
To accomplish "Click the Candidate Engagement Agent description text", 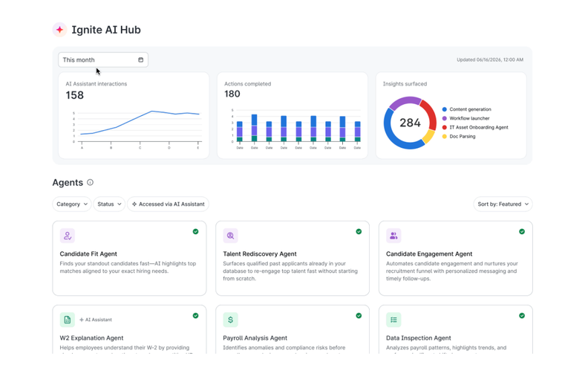I will point(452,271).
